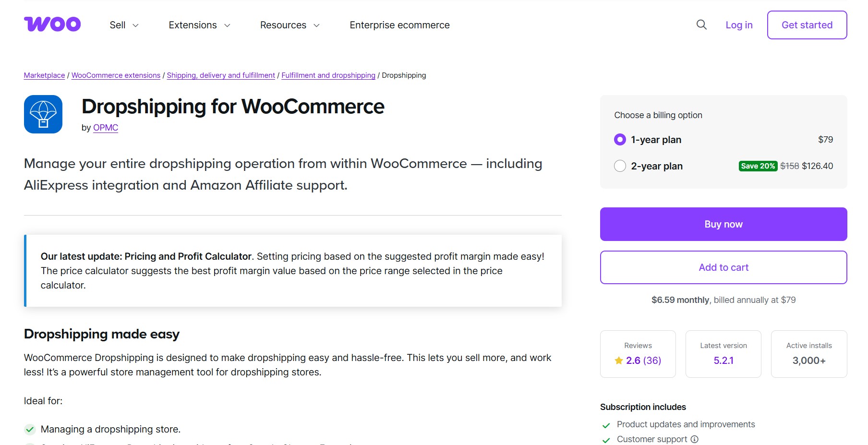Click the Dropshipping parachute plugin icon
The height and width of the screenshot is (445, 868).
pos(43,114)
